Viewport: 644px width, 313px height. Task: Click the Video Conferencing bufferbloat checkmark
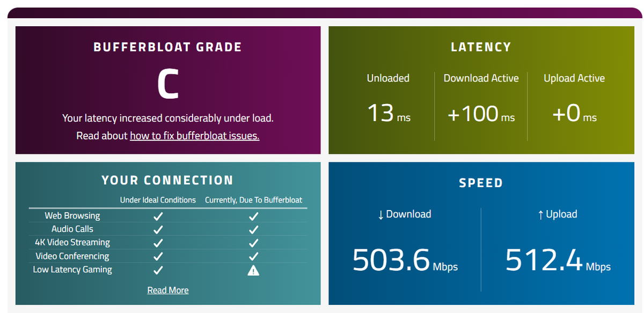254,256
